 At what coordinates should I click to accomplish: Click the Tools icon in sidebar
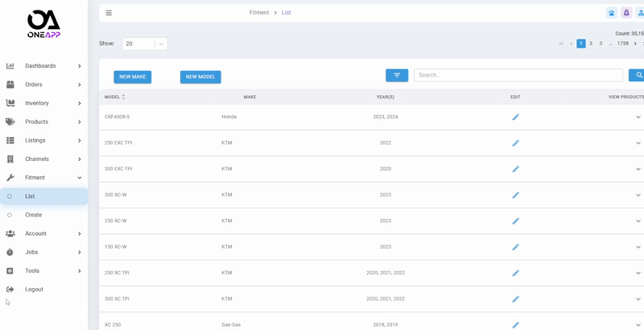[10, 271]
